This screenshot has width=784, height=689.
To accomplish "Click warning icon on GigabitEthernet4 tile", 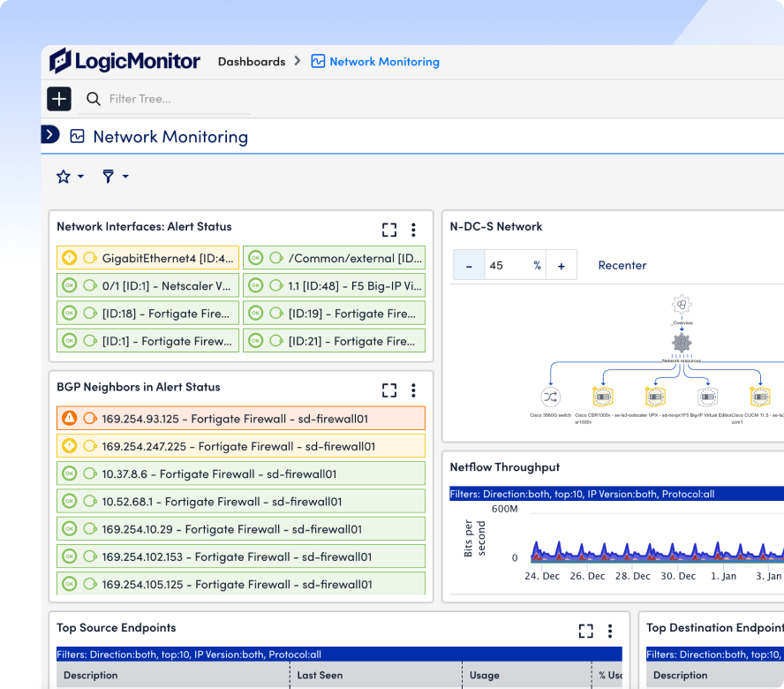I will click(70, 258).
